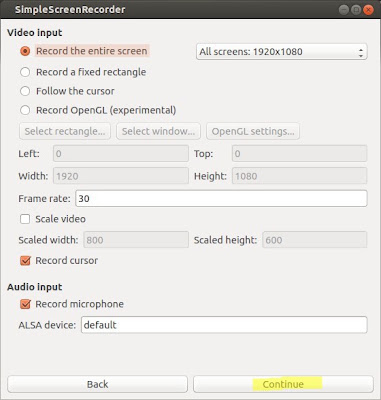Click the ALSA device label
Viewport: 381px width, 400px height.
tap(47, 325)
